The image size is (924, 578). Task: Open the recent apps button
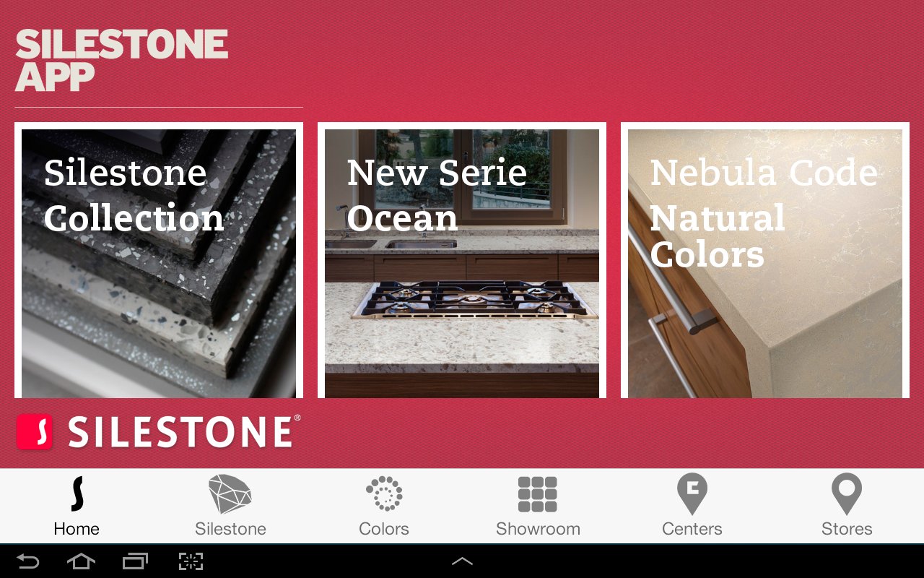coord(135,561)
